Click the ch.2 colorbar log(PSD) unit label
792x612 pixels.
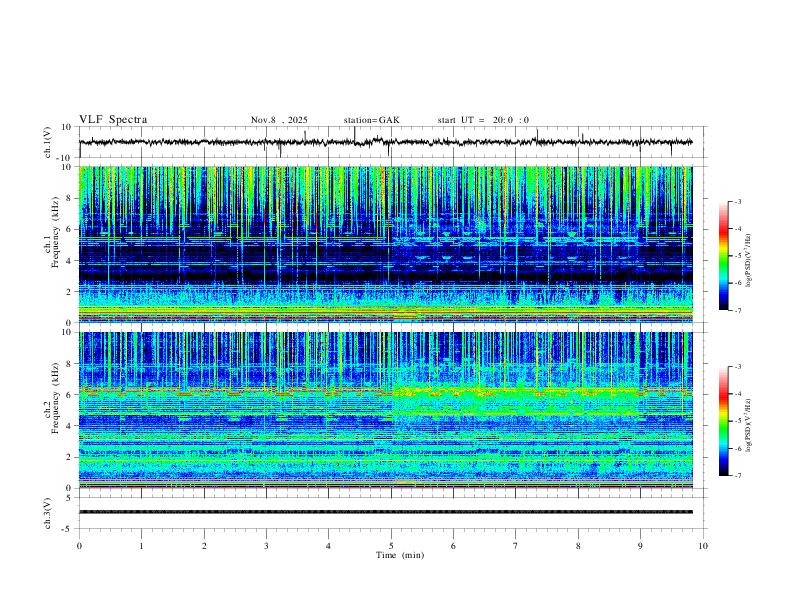[x=750, y=425]
